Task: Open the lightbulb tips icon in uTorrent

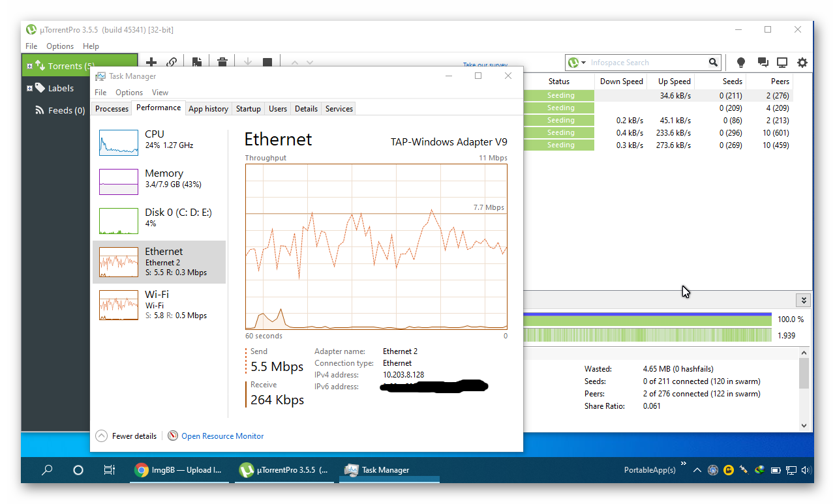Action: [x=741, y=63]
